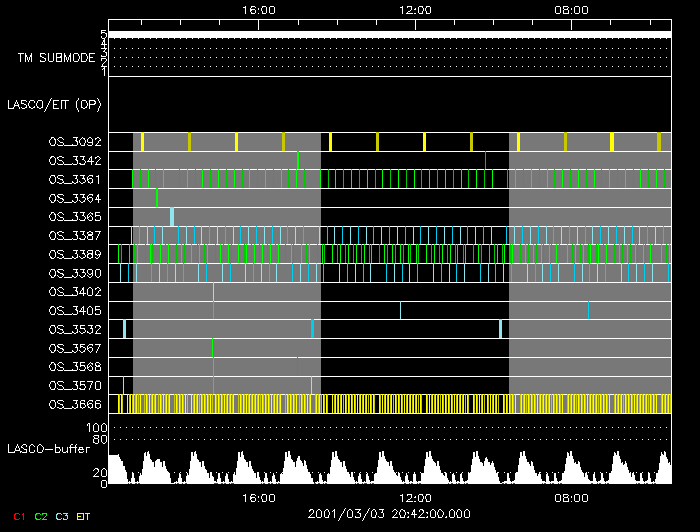The width and height of the screenshot is (700, 532).
Task: Click the 2001/03/03 20:42:00.000 timestamp
Action: click(389, 514)
